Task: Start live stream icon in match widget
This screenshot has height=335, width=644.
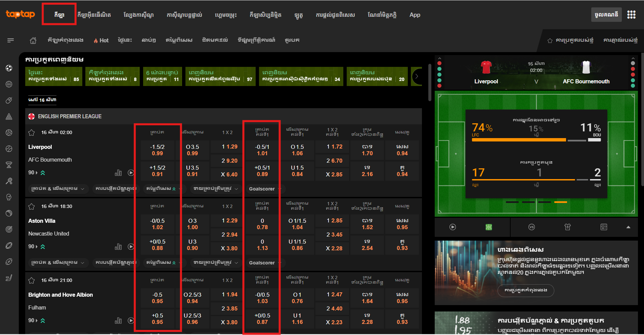Action: pyautogui.click(x=453, y=227)
